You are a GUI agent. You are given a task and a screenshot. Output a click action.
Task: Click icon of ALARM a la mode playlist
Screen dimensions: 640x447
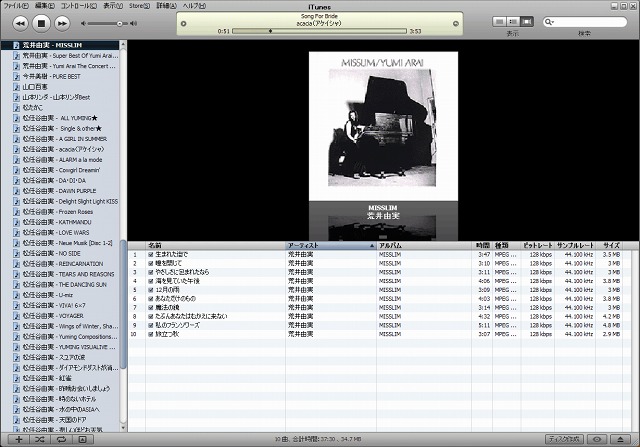pos(16,160)
